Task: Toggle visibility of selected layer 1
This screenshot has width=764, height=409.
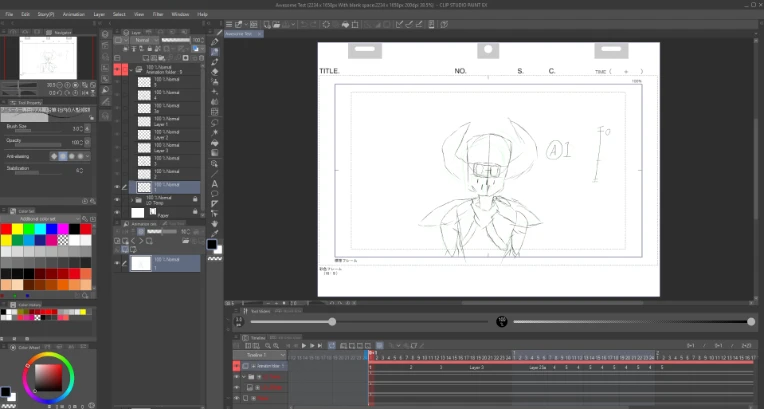Action: click(117, 187)
